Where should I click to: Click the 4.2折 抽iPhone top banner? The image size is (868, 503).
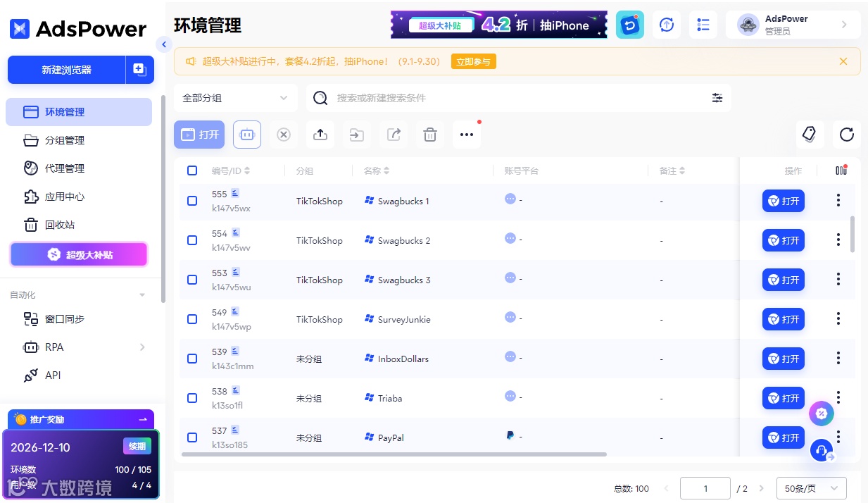499,25
